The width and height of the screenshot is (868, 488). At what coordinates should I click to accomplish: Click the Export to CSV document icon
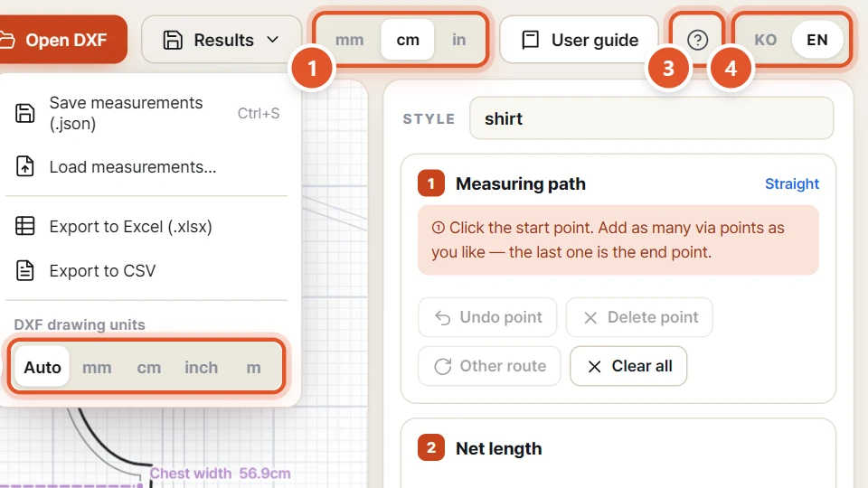[25, 270]
